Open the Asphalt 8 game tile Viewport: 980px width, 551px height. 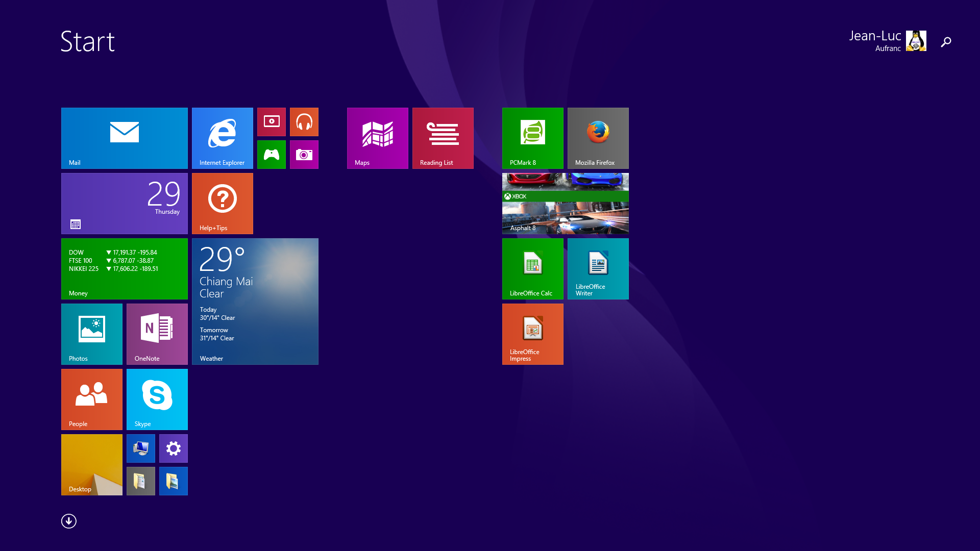(566, 204)
